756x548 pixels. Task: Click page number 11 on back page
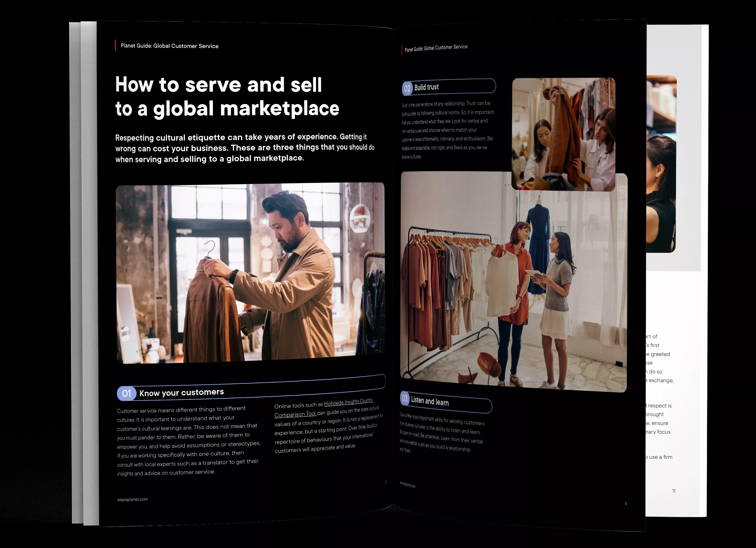(674, 491)
